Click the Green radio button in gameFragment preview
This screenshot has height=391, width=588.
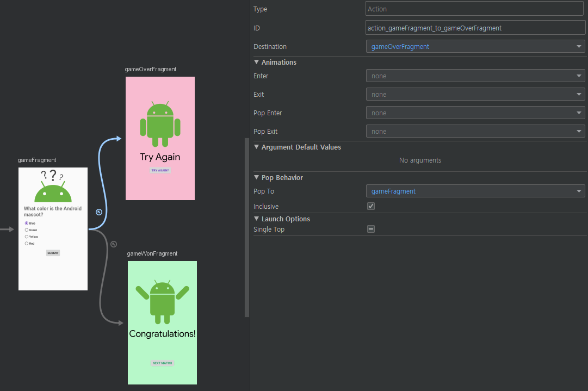27,230
